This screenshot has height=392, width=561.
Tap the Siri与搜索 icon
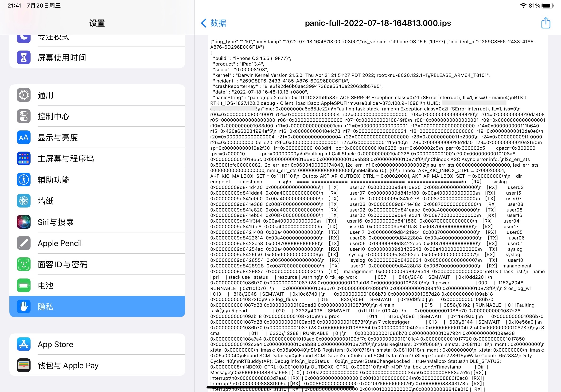pos(24,222)
